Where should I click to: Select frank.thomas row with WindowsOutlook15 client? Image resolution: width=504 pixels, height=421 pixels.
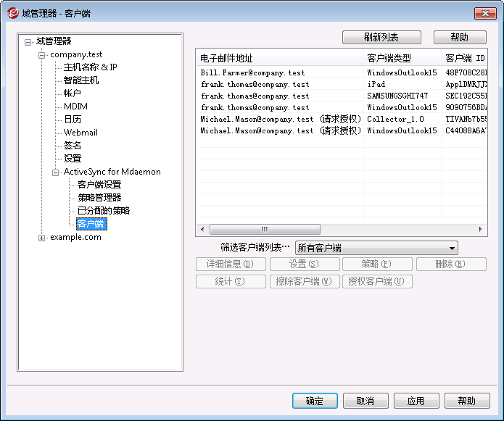(x=342, y=107)
